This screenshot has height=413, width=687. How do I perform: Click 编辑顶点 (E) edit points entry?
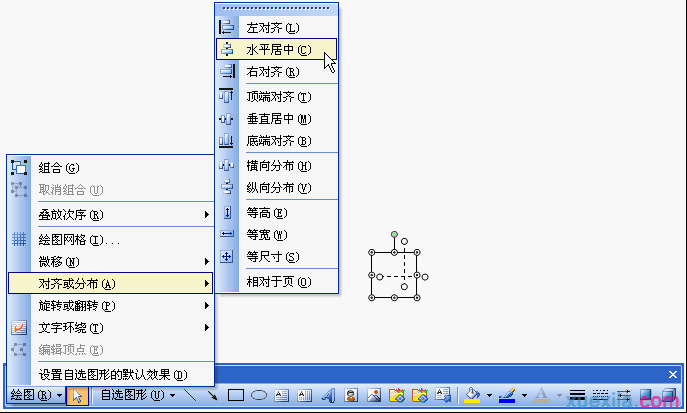(110, 349)
